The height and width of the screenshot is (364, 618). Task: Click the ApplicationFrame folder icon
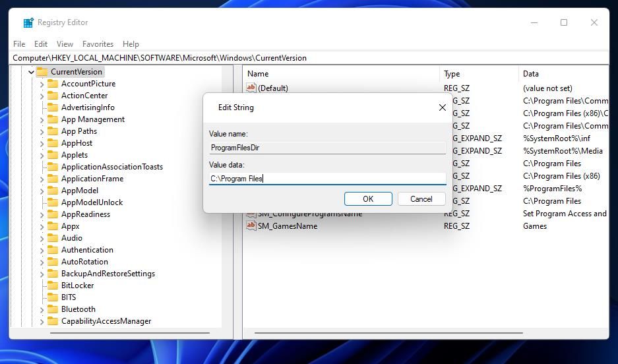pyautogui.click(x=53, y=179)
